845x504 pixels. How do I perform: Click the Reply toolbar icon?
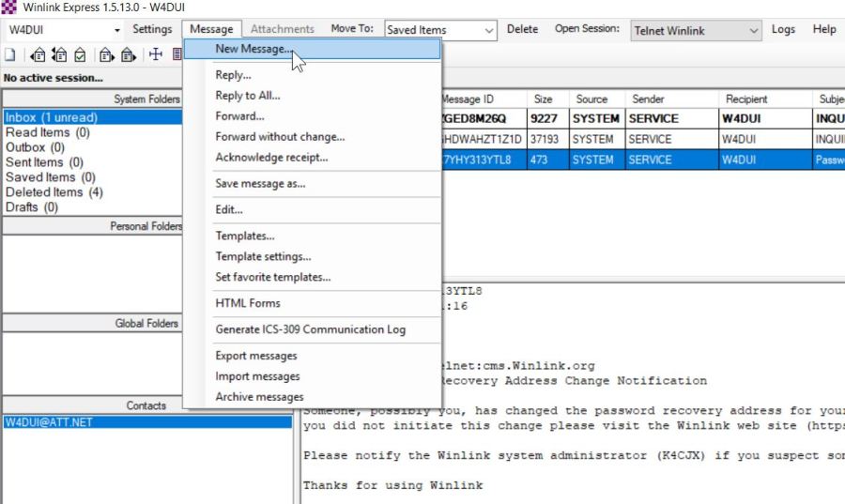39,54
